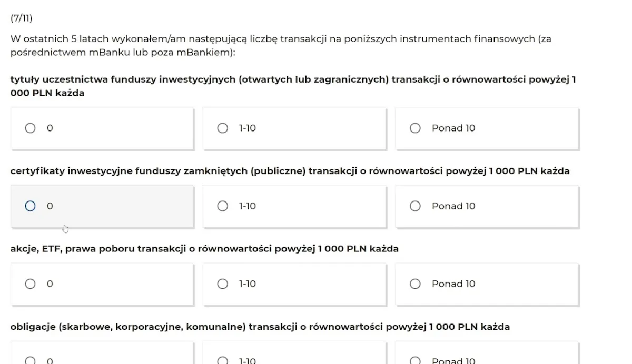Select '1-10' for tytuły uczestnictwa funduszy inwestycyjnych
632x364 pixels.
(222, 127)
